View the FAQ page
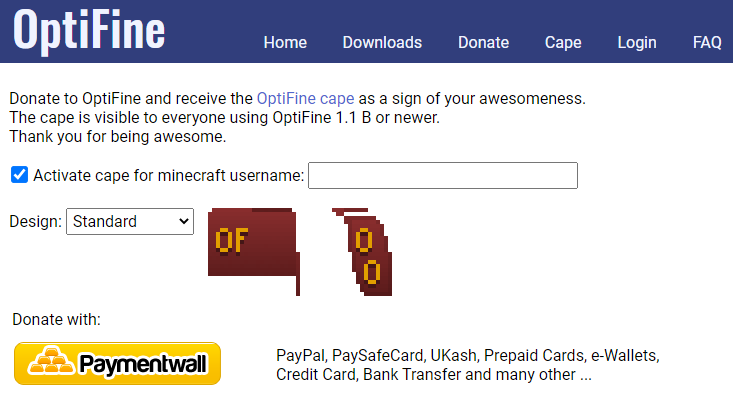The height and width of the screenshot is (402, 733). 707,42
